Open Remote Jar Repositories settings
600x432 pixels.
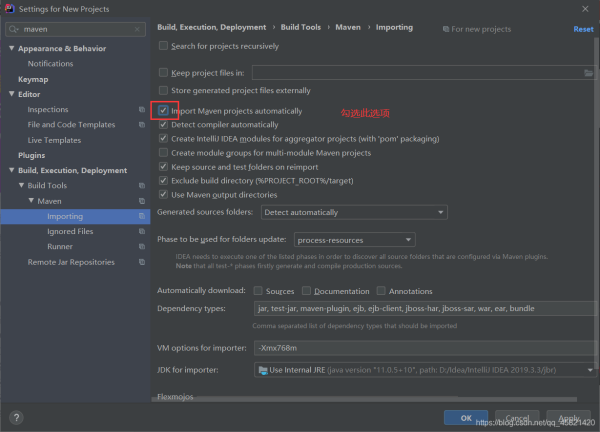71,262
